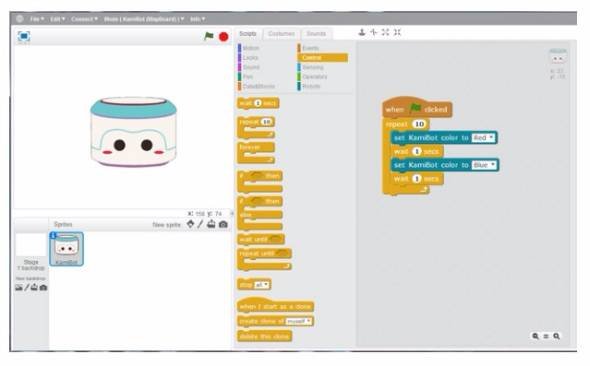Take new backdrop from camera icon
The image size is (590, 366).
tap(43, 288)
